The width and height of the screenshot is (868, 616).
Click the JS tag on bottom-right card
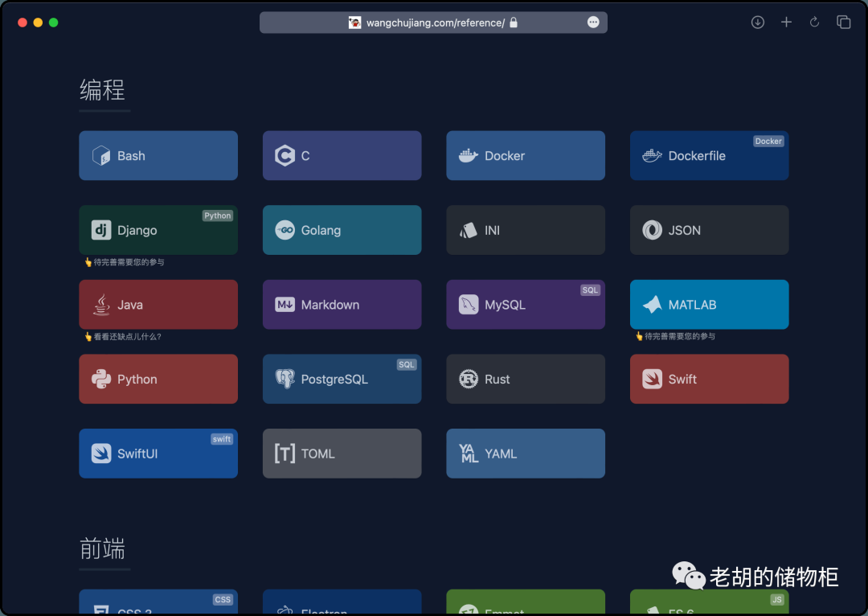777,599
